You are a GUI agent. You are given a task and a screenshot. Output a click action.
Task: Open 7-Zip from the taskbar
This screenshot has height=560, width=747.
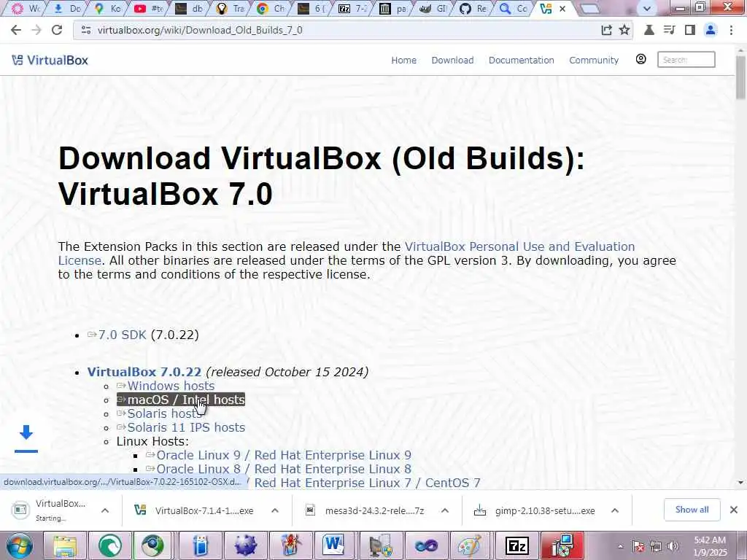tap(516, 545)
